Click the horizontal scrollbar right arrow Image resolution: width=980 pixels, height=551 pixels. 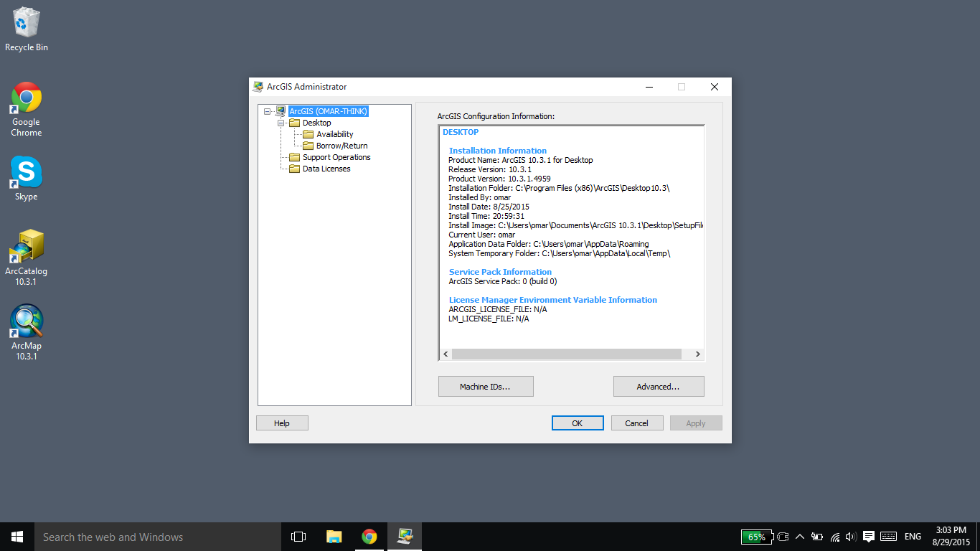(697, 354)
